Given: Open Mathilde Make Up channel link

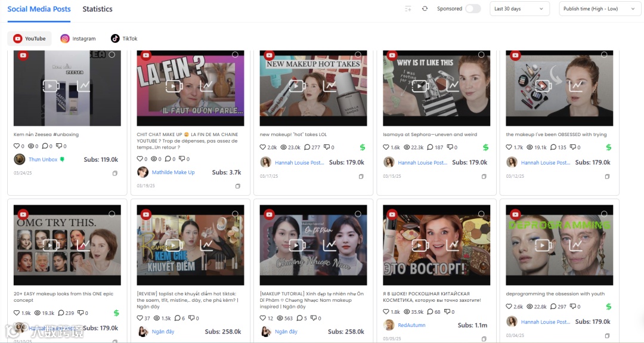Looking at the screenshot, I should tap(174, 172).
